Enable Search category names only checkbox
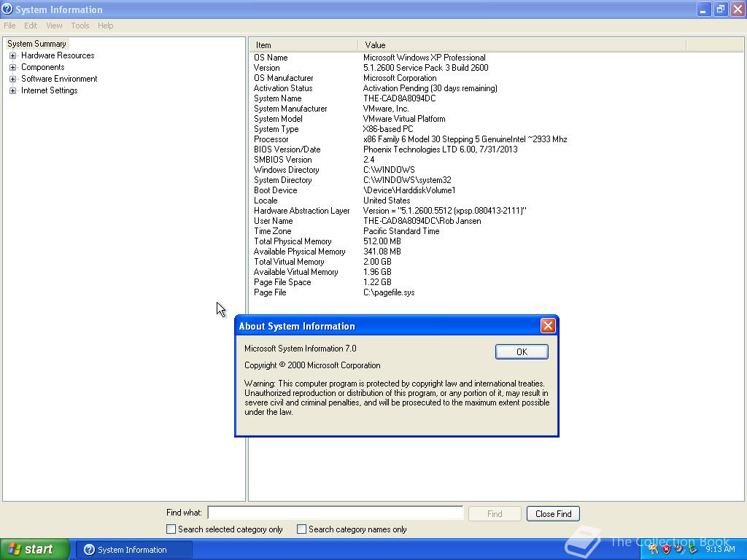 click(301, 529)
